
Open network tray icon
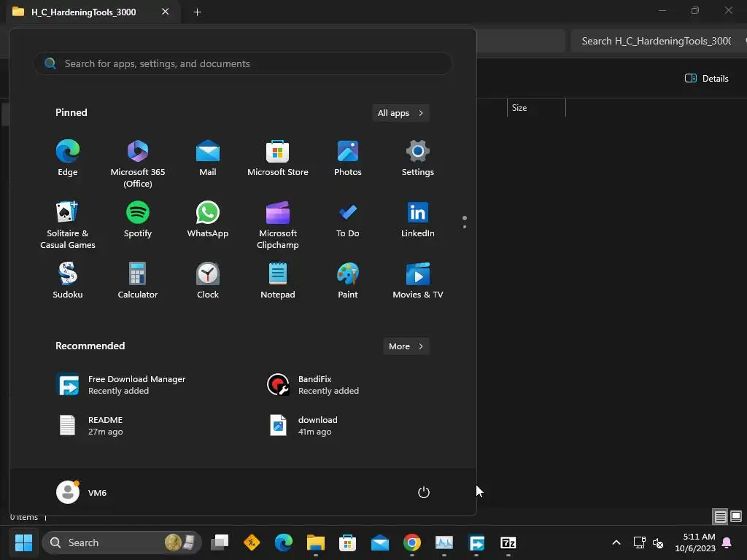639,542
